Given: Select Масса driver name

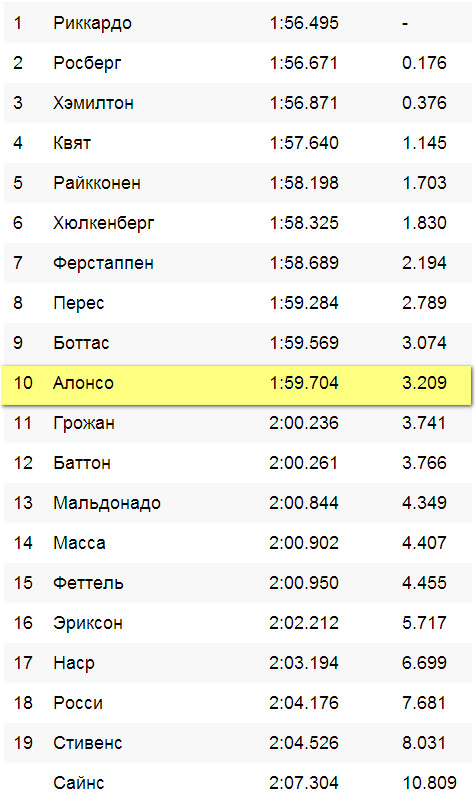Looking at the screenshot, I should tap(79, 543).
